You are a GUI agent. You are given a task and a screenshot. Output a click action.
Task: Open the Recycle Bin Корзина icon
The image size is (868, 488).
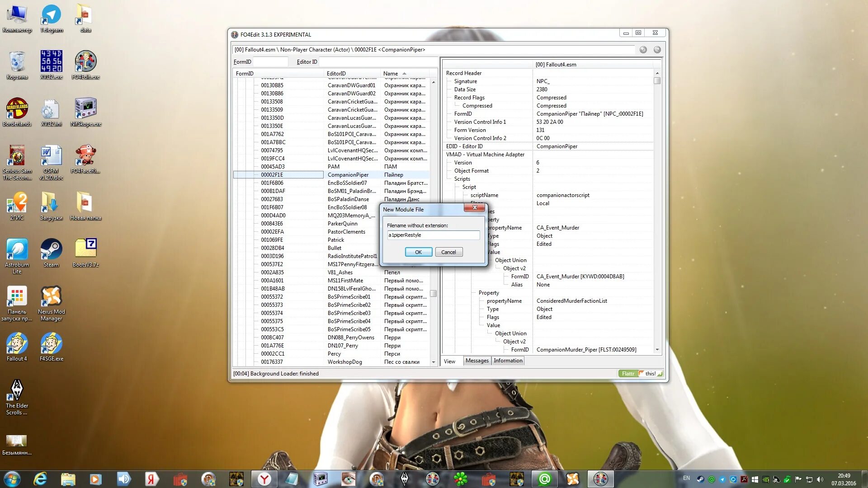(17, 66)
